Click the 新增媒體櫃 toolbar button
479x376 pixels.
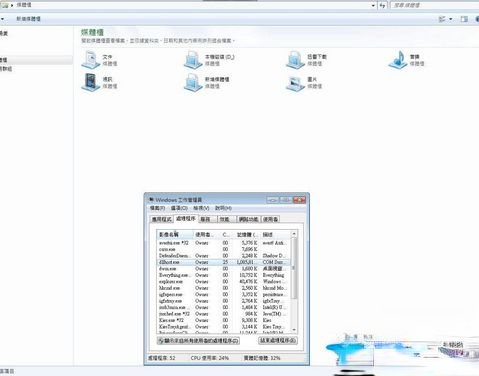[x=28, y=19]
